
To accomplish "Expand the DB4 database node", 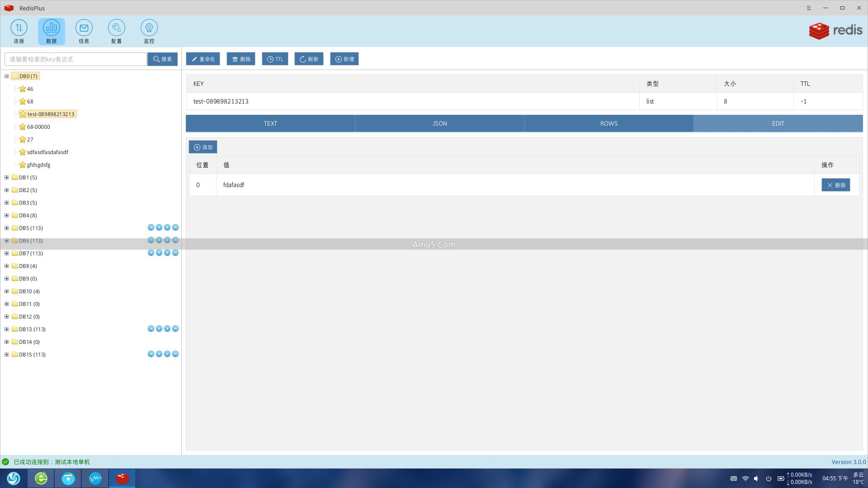I will click(7, 216).
